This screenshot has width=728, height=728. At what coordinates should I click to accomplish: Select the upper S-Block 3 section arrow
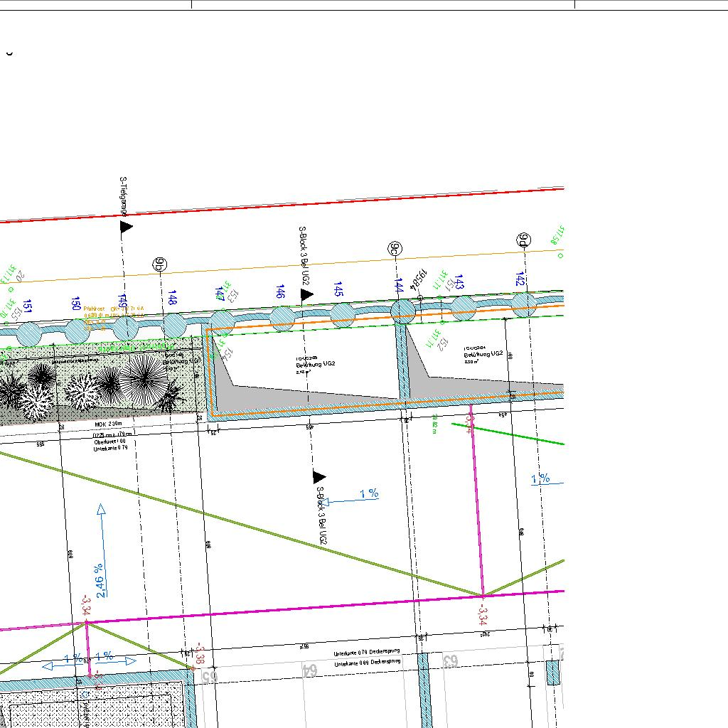pos(306,294)
